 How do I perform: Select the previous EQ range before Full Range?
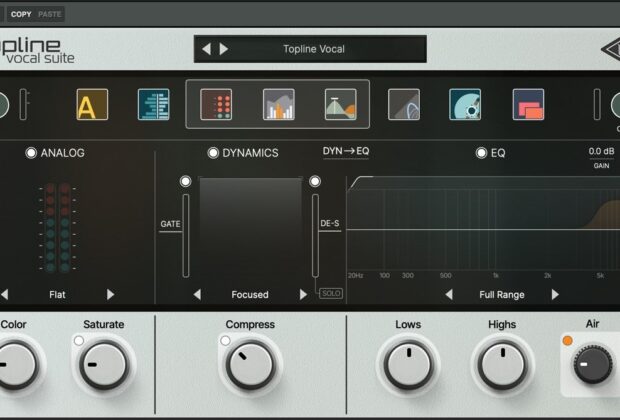click(x=449, y=294)
